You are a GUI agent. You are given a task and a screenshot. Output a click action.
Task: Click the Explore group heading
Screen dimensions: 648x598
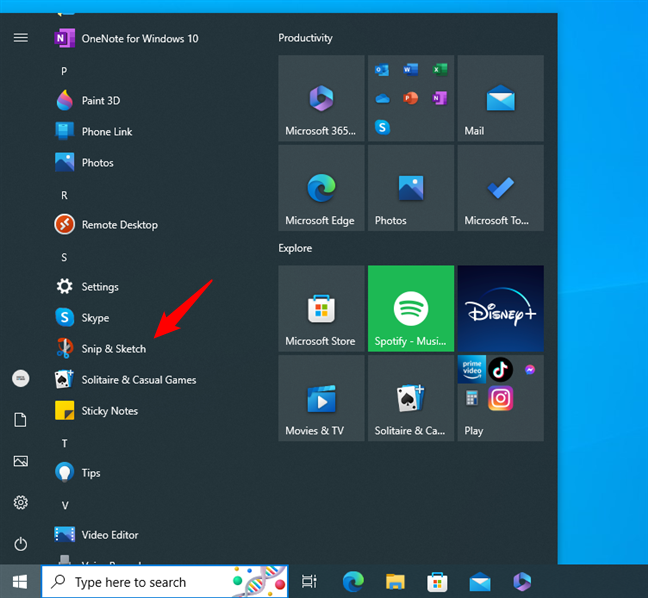[x=295, y=248]
